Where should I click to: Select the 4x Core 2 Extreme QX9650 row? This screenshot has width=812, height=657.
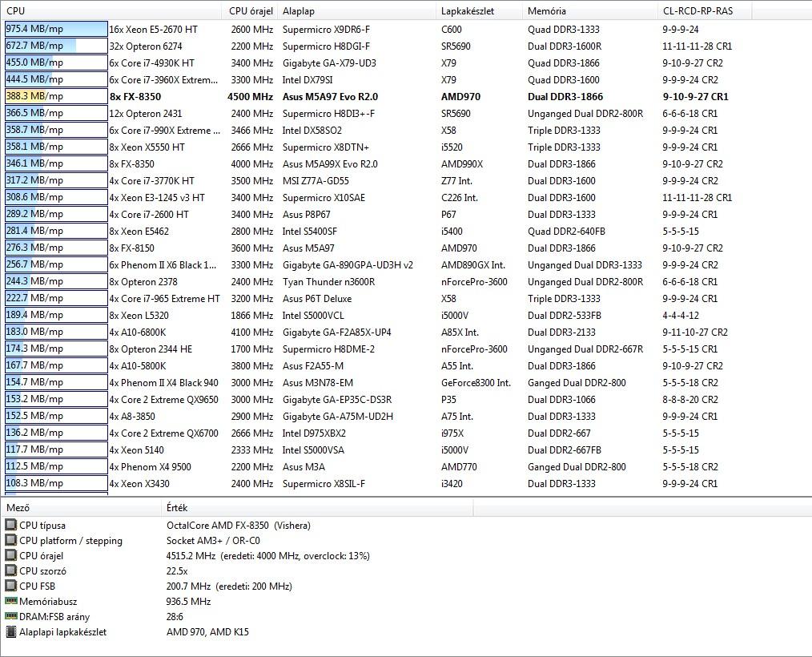(x=406, y=400)
